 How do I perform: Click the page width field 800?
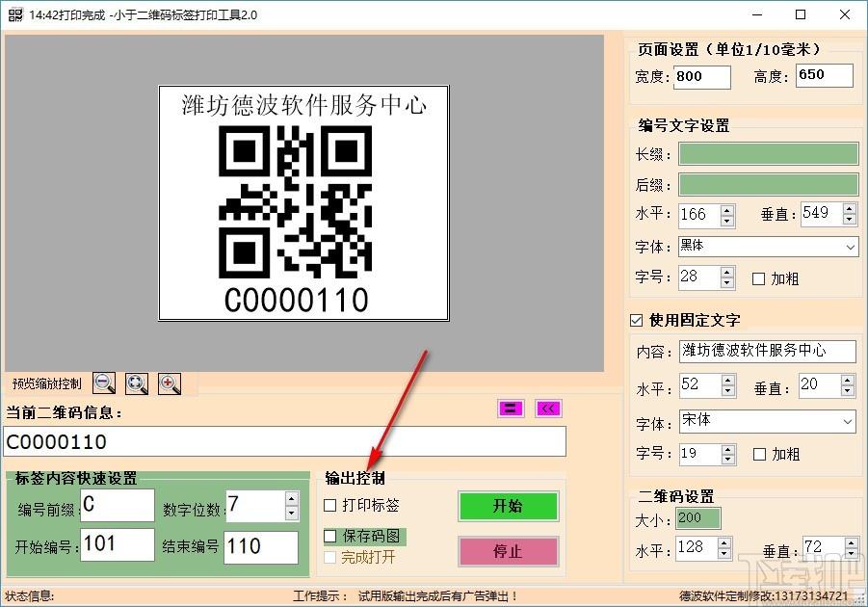point(702,77)
